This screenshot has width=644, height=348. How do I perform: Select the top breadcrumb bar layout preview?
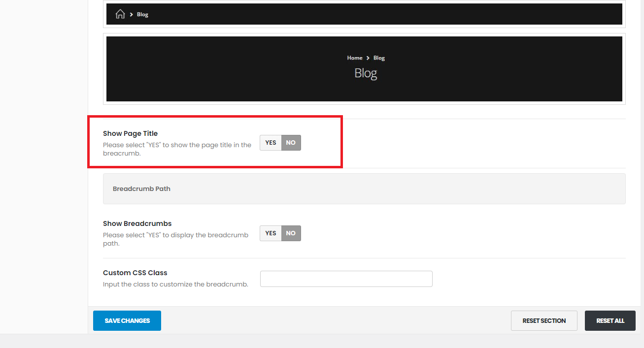[364, 14]
